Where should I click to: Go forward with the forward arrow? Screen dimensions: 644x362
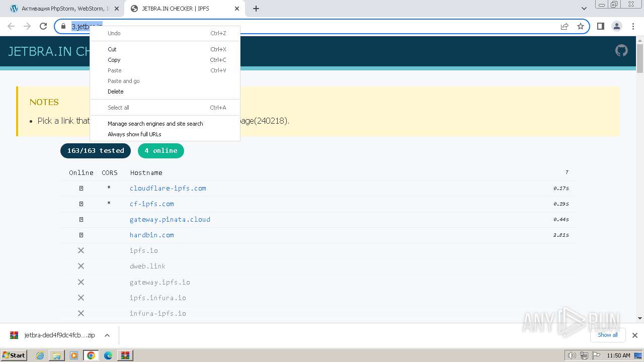point(27,26)
